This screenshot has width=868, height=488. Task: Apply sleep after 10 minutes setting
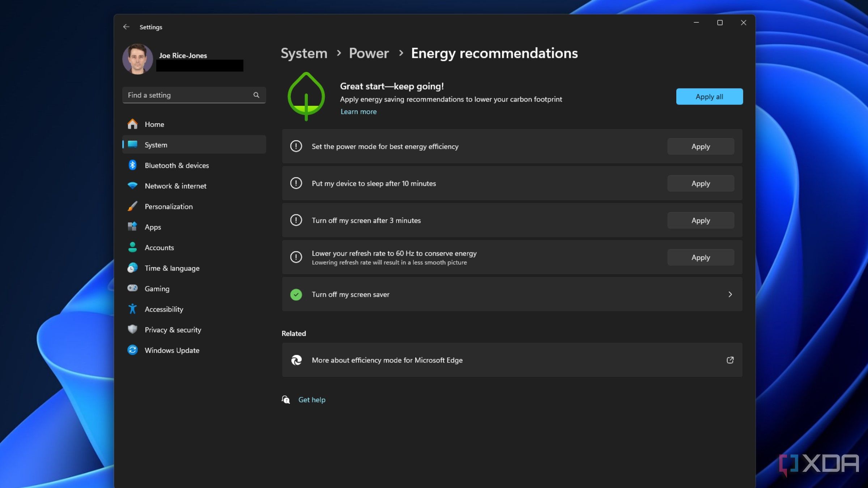tap(701, 183)
